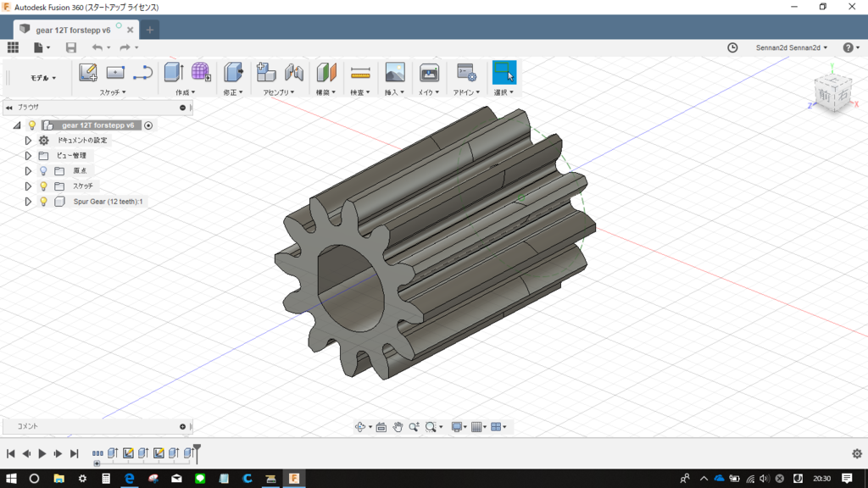The width and height of the screenshot is (868, 488).
Task: Expand Spur Gear (12 teeth):1 node
Action: tap(28, 202)
